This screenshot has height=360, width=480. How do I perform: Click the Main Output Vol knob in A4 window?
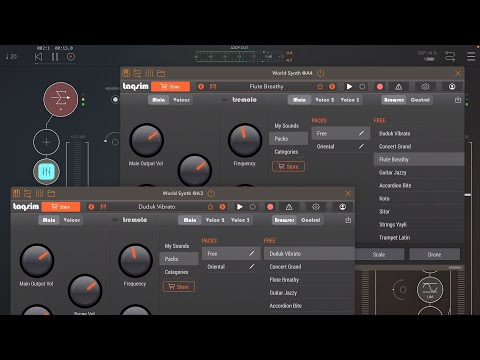pyautogui.click(x=146, y=140)
